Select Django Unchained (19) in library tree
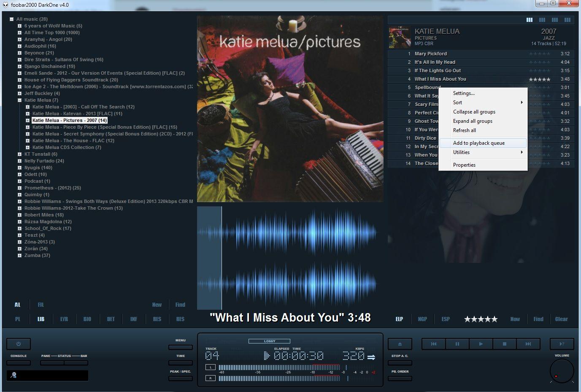Screen dimensions: 581x392 click(50, 66)
